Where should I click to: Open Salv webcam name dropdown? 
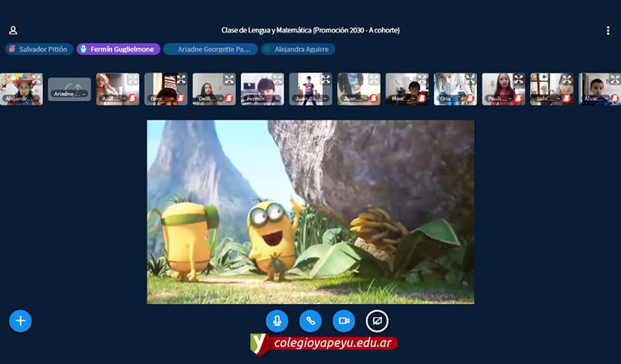(x=550, y=98)
